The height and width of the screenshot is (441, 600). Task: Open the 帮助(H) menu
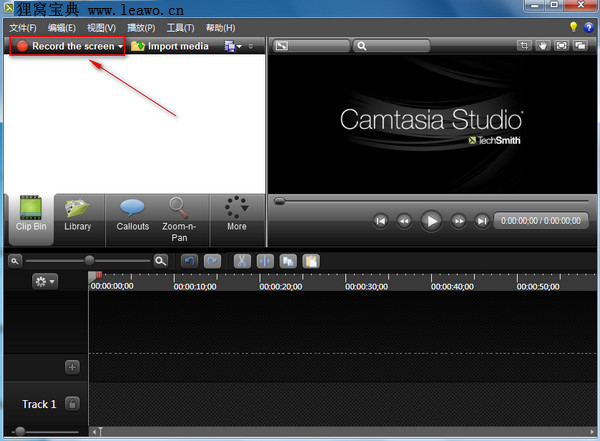click(x=220, y=28)
